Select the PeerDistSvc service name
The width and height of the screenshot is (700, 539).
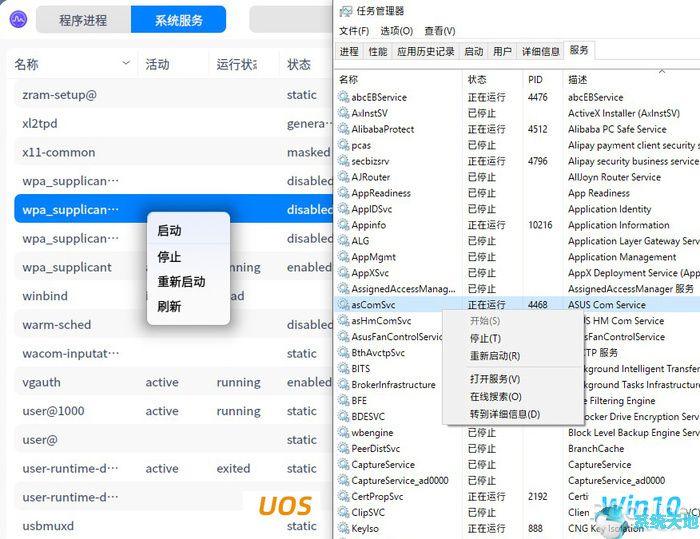375,448
